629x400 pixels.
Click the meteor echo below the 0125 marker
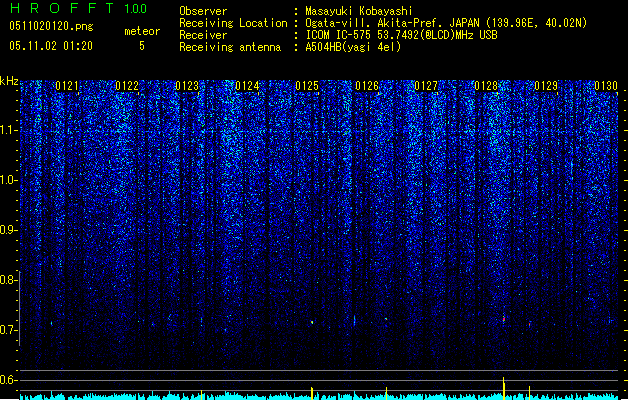click(x=312, y=322)
